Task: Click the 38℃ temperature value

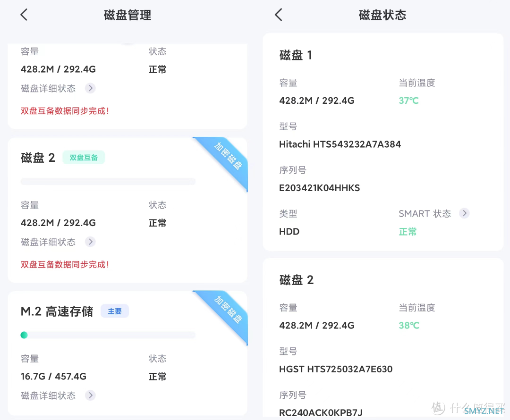Action: coord(409,326)
